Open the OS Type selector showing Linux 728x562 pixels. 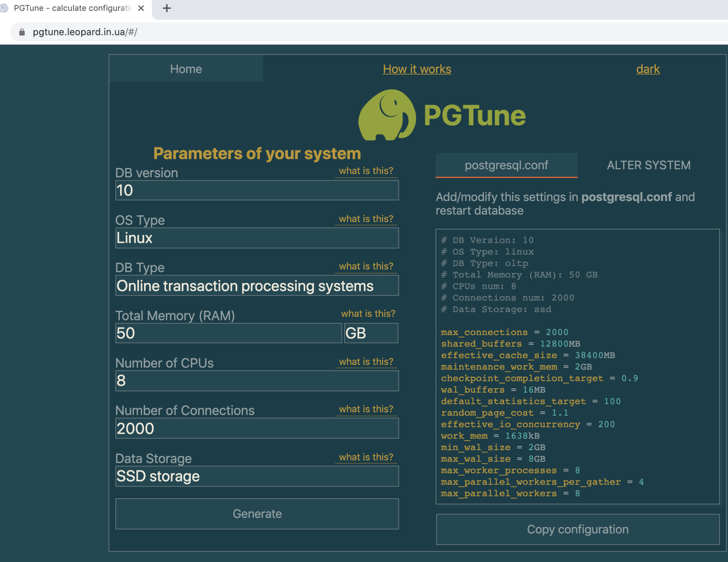pyautogui.click(x=257, y=238)
